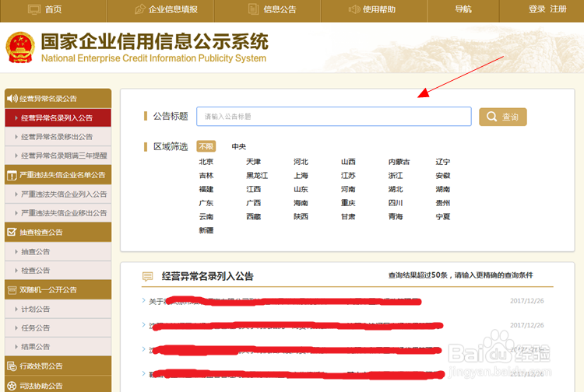
Task: Open 结果公告 in the sidebar
Action: click(x=58, y=347)
